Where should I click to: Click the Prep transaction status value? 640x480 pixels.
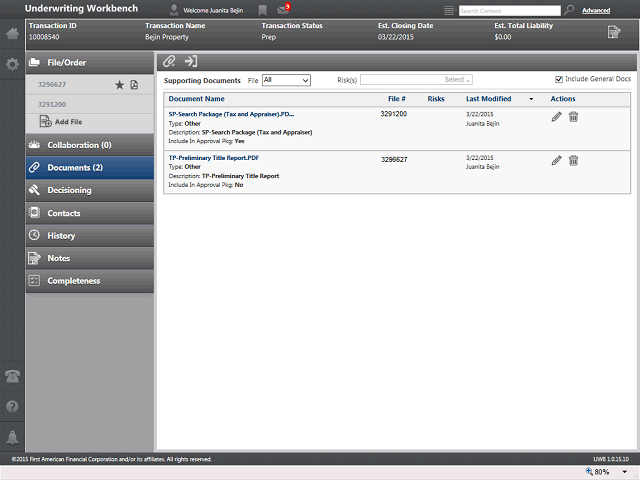pos(269,37)
